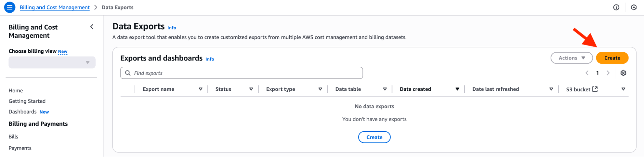Click the Date last refreshed column header
The width and height of the screenshot is (644, 157).
point(495,89)
